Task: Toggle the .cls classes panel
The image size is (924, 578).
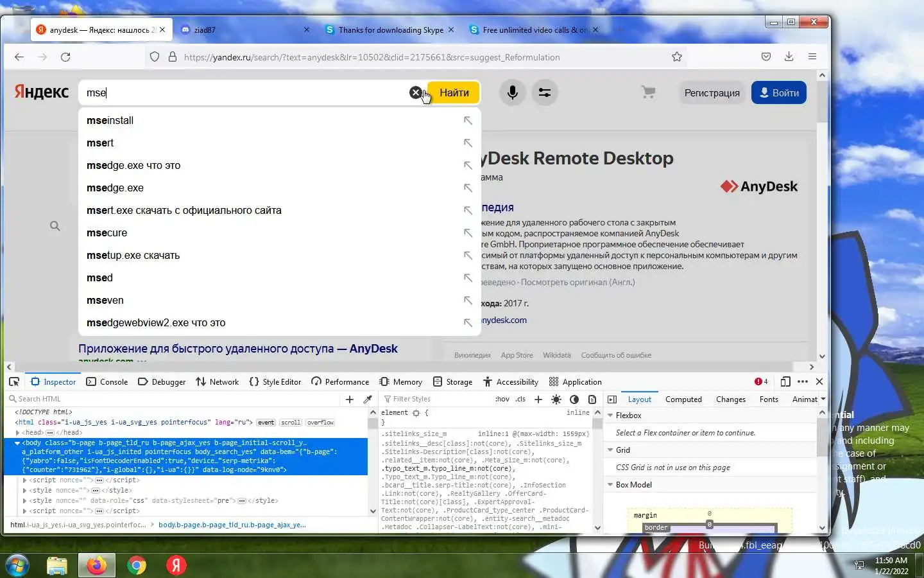Action: pyautogui.click(x=520, y=399)
